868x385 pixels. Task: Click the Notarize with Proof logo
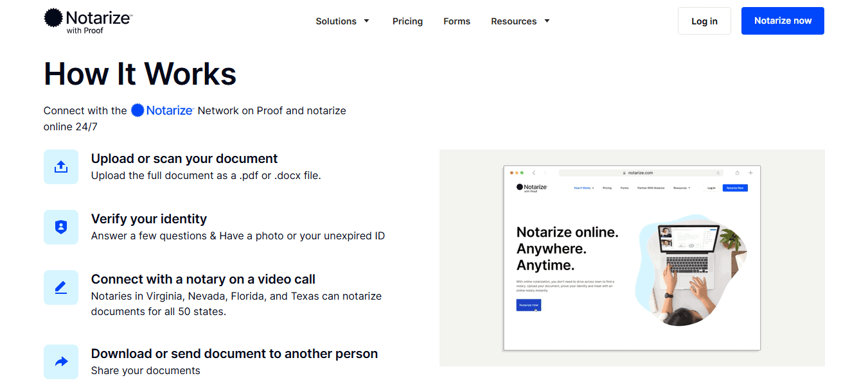click(x=87, y=21)
